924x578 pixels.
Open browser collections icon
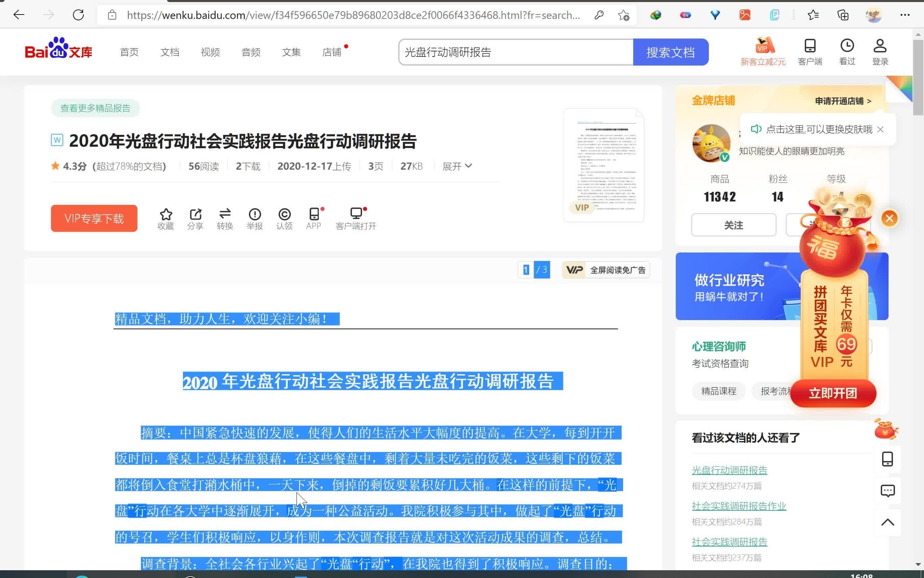click(x=843, y=15)
